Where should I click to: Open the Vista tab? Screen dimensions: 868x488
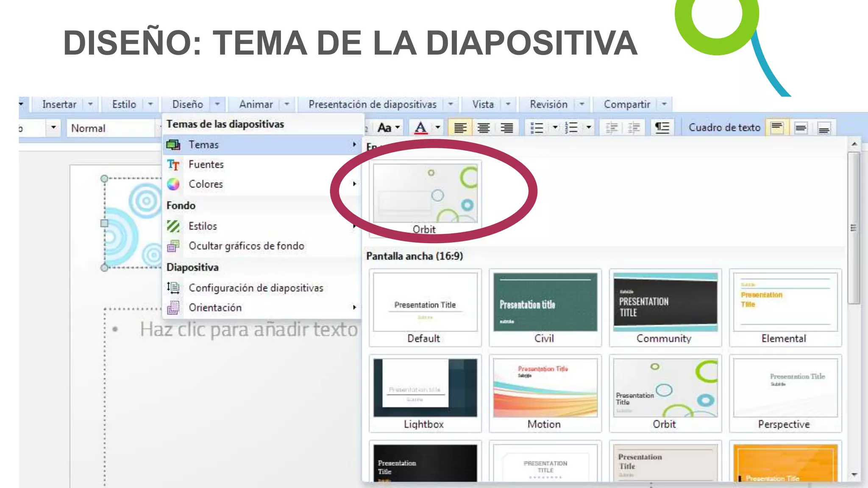pos(483,104)
